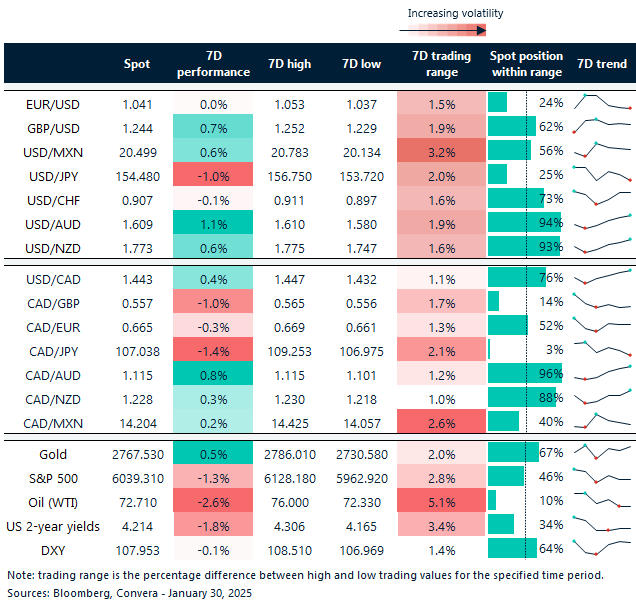Click the GBP/USD row label

coord(54,127)
